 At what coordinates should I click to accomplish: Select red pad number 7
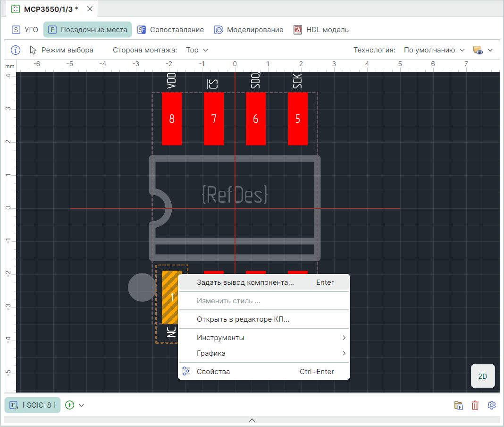(x=214, y=119)
